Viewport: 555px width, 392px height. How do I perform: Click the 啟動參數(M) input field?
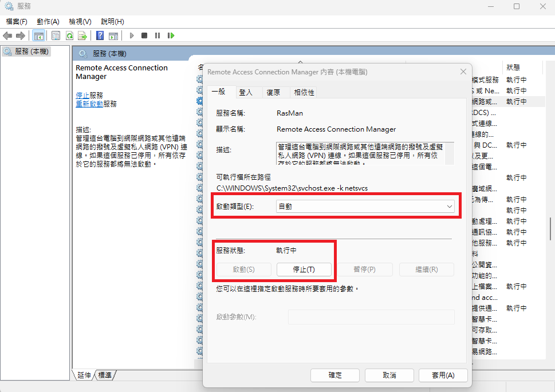click(x=371, y=317)
